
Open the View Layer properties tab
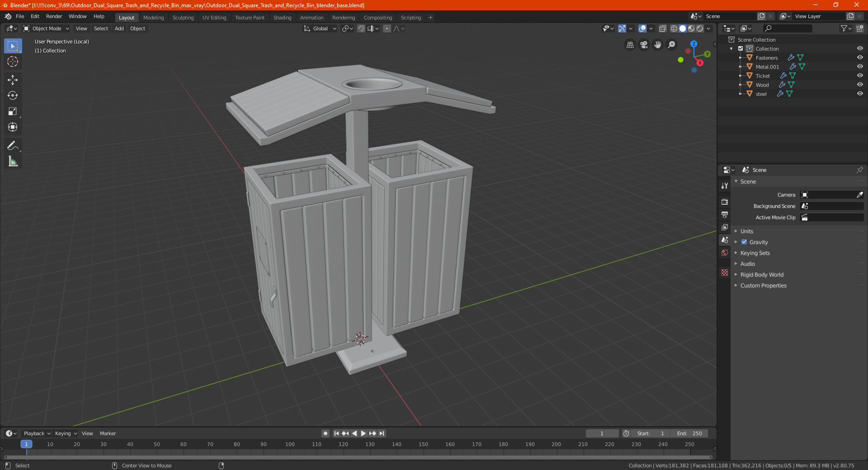(x=725, y=227)
